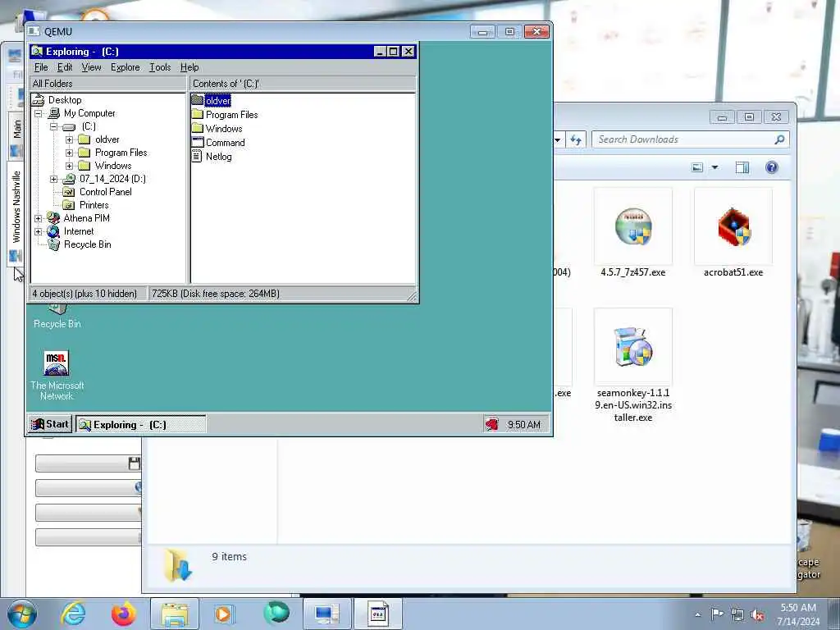Toggle the preview pane button
Viewport: 840px width, 630px height.
click(742, 167)
